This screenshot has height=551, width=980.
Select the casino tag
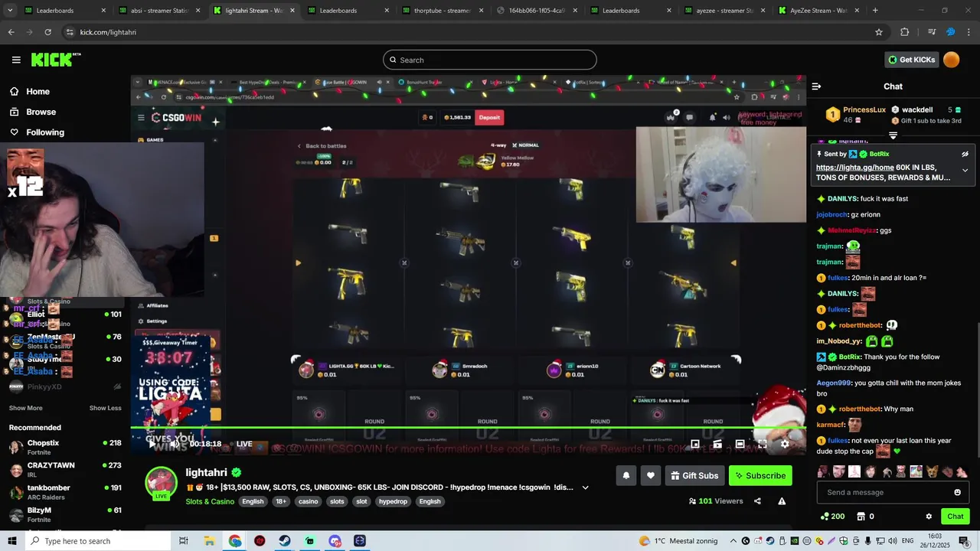click(x=308, y=501)
